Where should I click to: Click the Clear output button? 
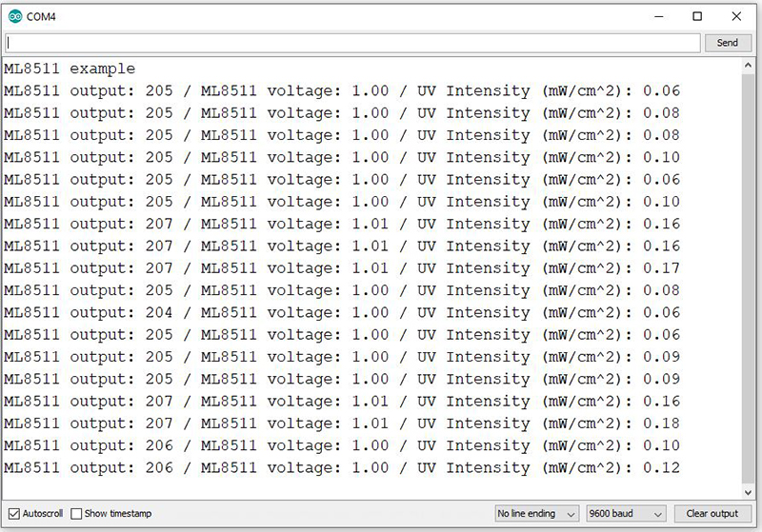[x=712, y=514]
